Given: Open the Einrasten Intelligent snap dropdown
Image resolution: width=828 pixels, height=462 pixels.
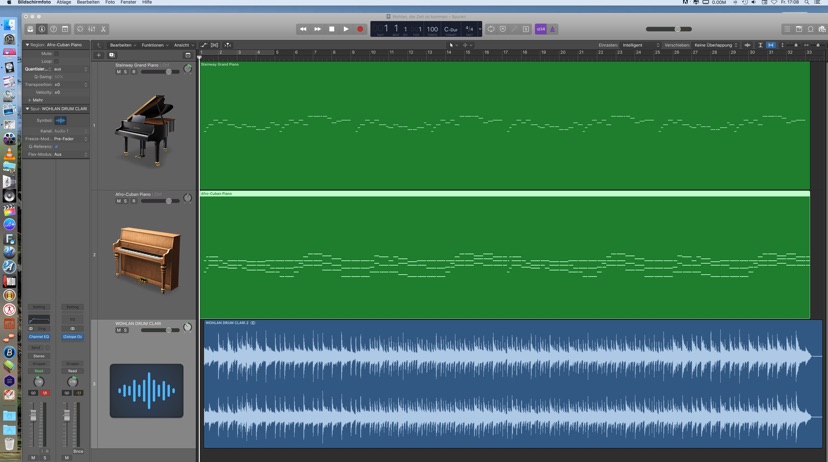Looking at the screenshot, I should point(641,45).
